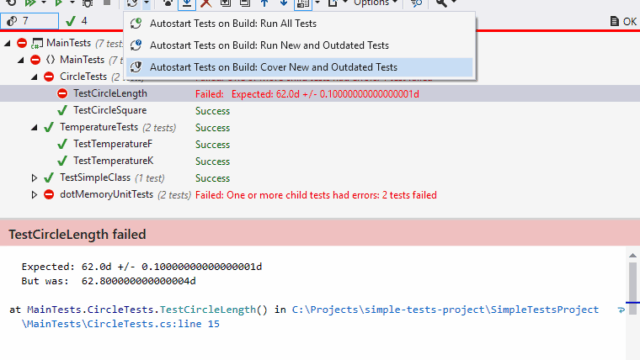Select Autostart Tests on Build: Run All Tests
640x360 pixels.
pyautogui.click(x=299, y=23)
